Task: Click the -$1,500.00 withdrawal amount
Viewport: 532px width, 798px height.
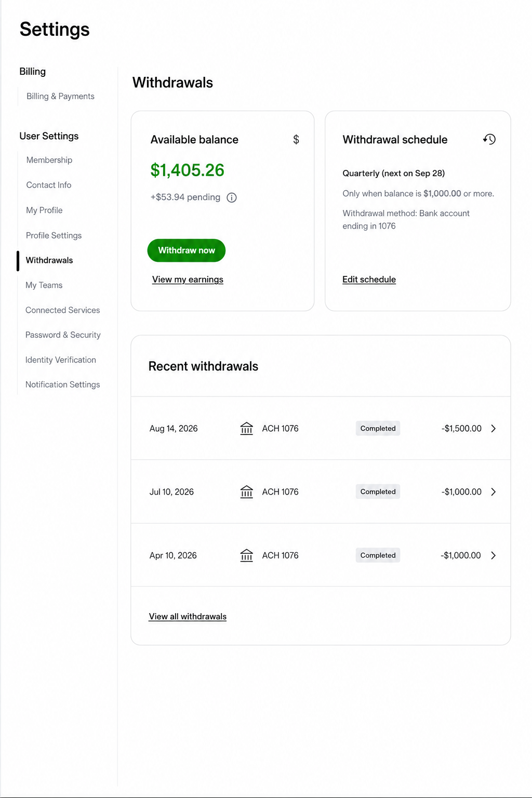Action: point(461,429)
